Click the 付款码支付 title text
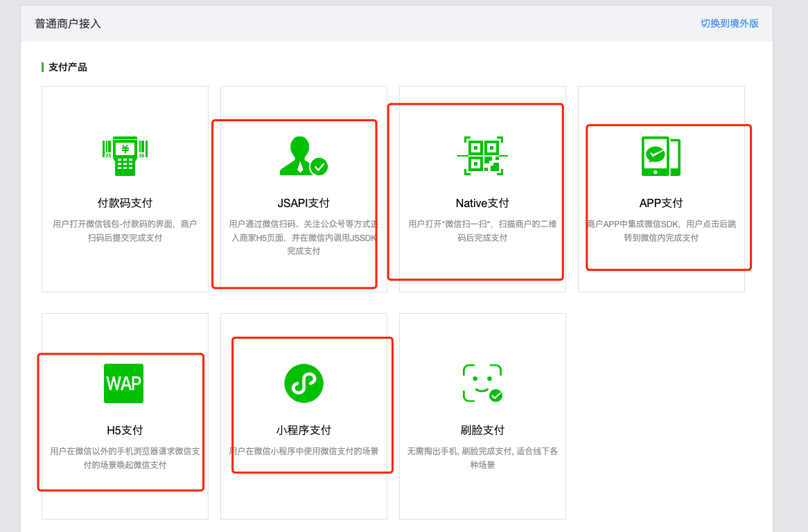Viewport: 808px width, 532px height. tap(125, 204)
